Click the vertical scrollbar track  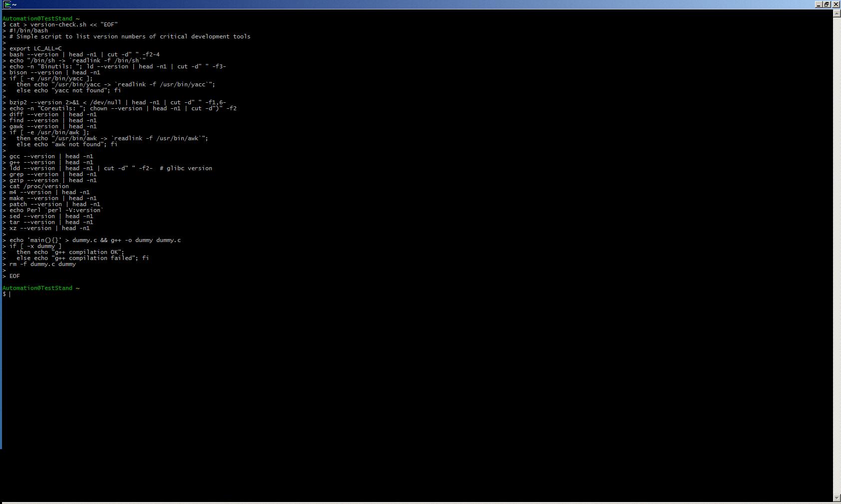(x=837, y=250)
